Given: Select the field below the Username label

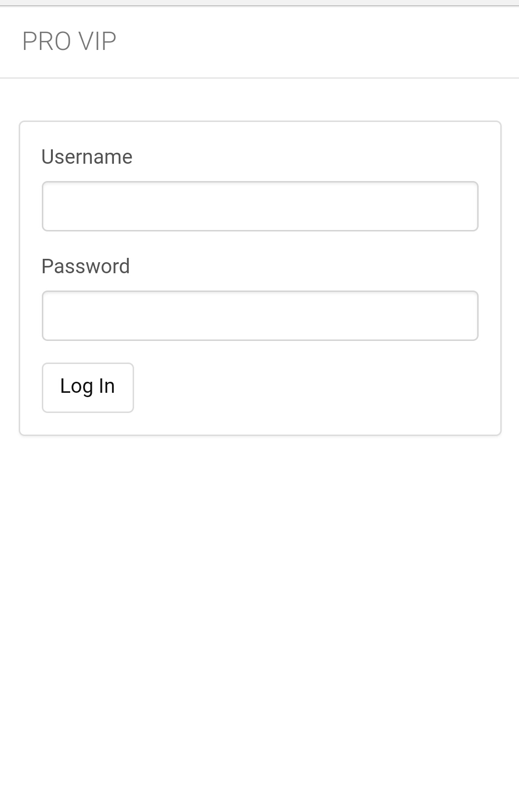Looking at the screenshot, I should coord(259,206).
